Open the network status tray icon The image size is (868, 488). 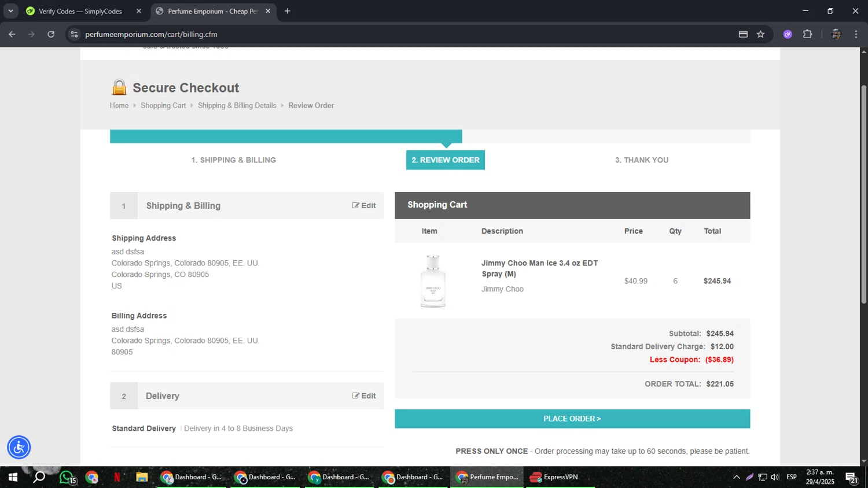pos(763,477)
